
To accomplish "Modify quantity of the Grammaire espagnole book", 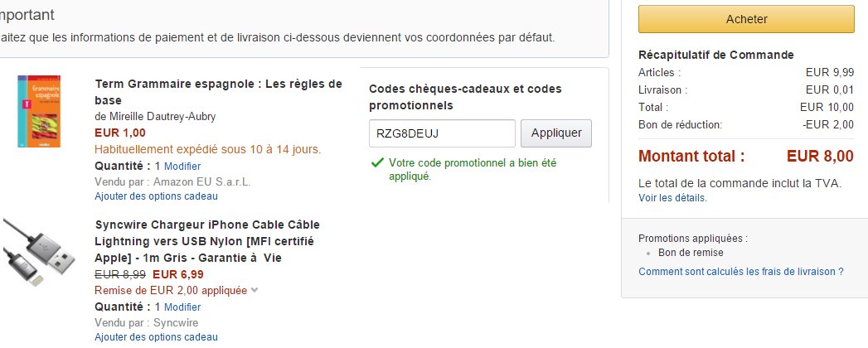I will (x=182, y=166).
